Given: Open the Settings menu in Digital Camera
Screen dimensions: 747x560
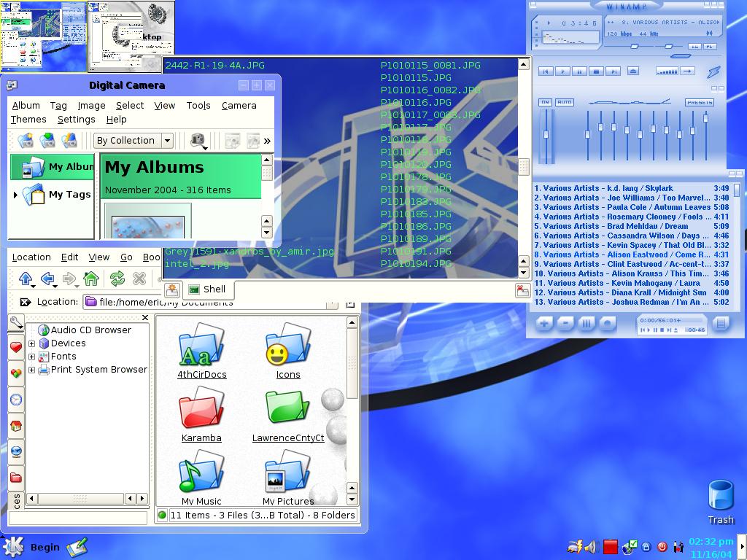Looking at the screenshot, I should coord(76,120).
